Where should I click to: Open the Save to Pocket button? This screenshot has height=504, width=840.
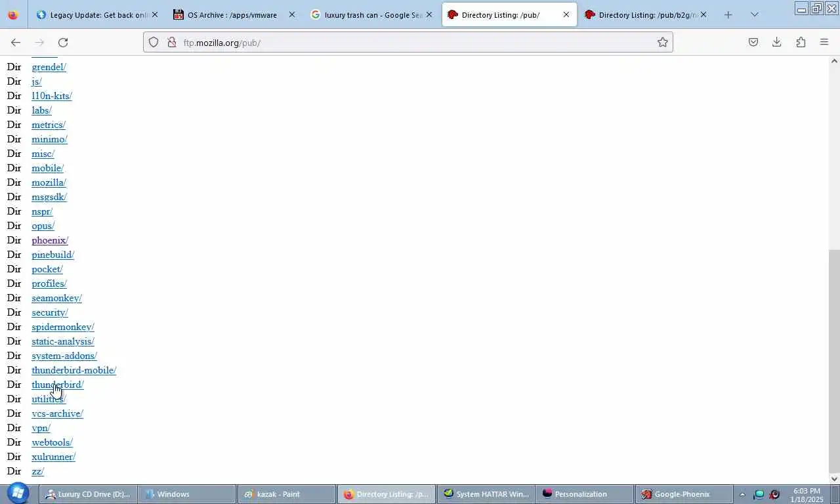(753, 42)
